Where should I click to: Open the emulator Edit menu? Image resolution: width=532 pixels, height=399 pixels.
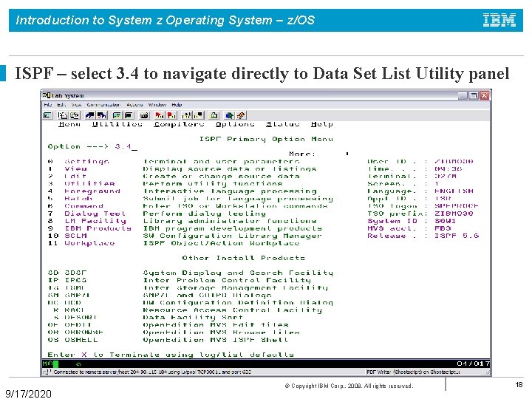coord(61,105)
